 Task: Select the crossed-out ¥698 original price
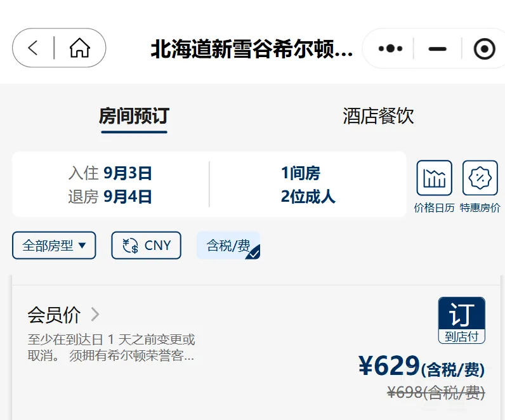click(436, 392)
